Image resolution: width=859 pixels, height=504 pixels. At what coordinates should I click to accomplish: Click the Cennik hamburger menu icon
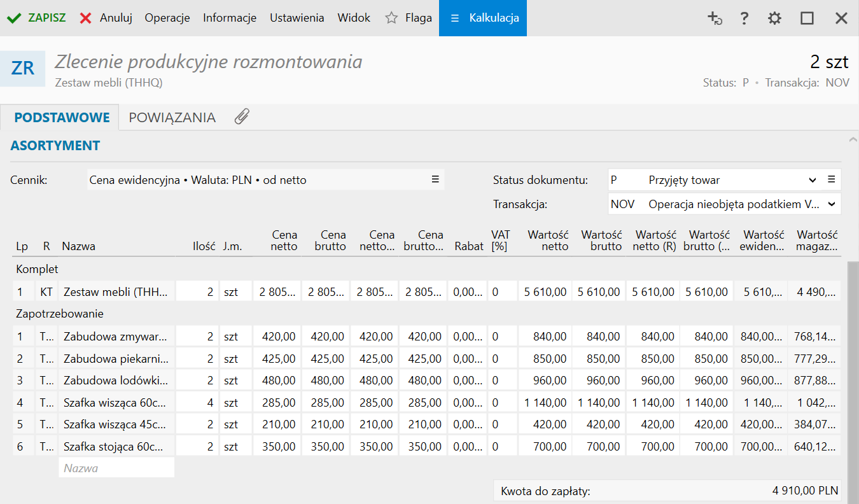pos(435,179)
